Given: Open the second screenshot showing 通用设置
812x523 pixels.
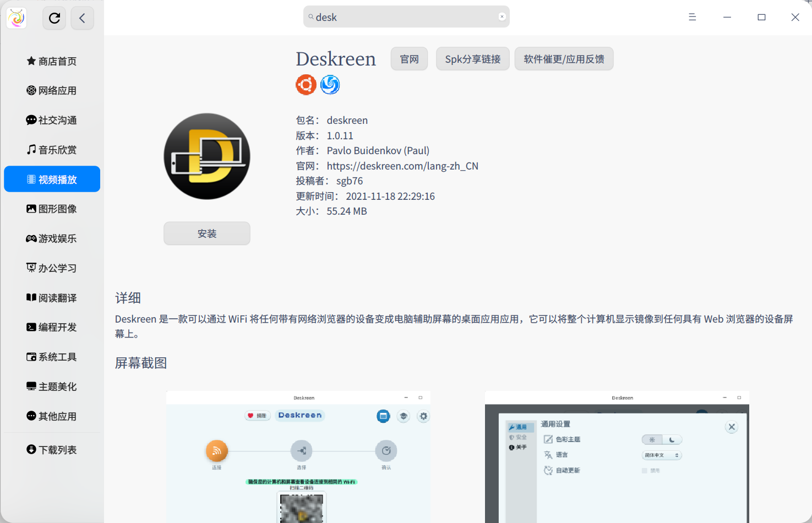Looking at the screenshot, I should pyautogui.click(x=617, y=457).
